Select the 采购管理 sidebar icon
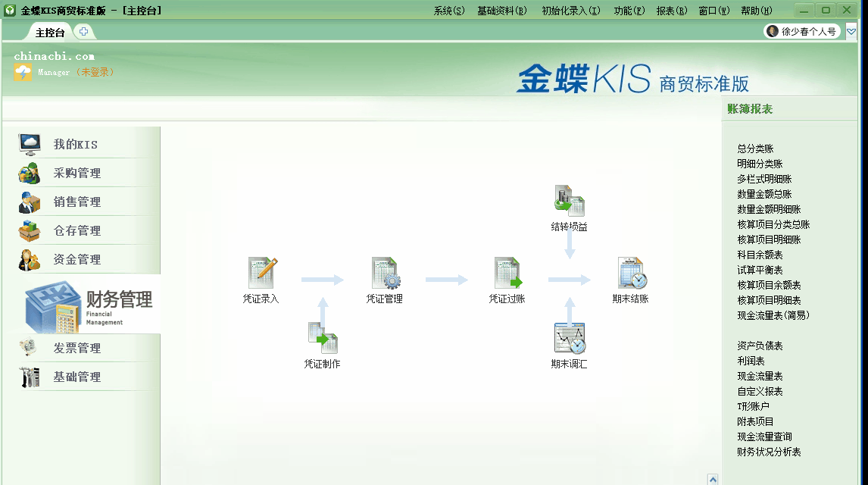Screen dimensions: 868x485 pos(28,173)
